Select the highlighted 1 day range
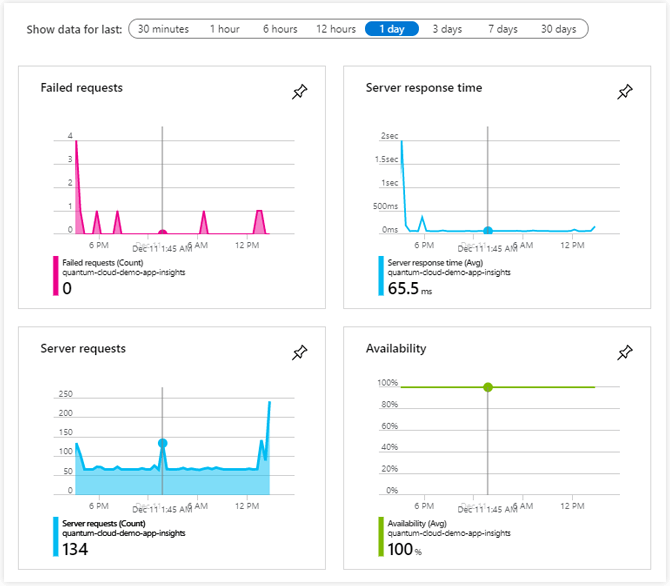This screenshot has width=670, height=586. (x=392, y=29)
